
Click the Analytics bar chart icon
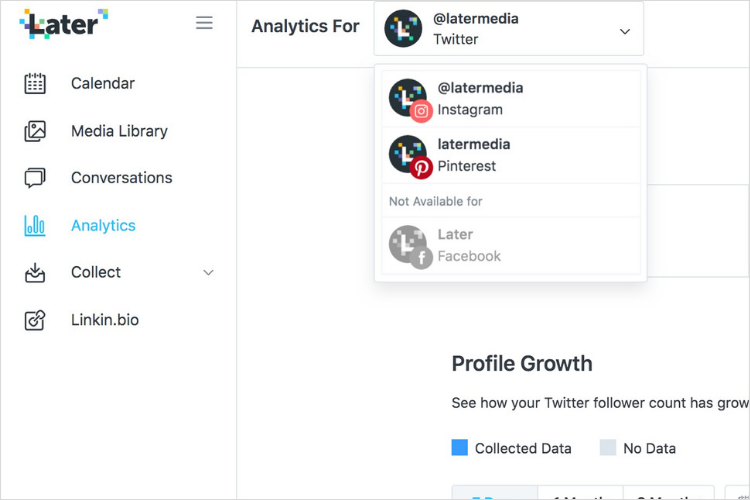coord(35,225)
